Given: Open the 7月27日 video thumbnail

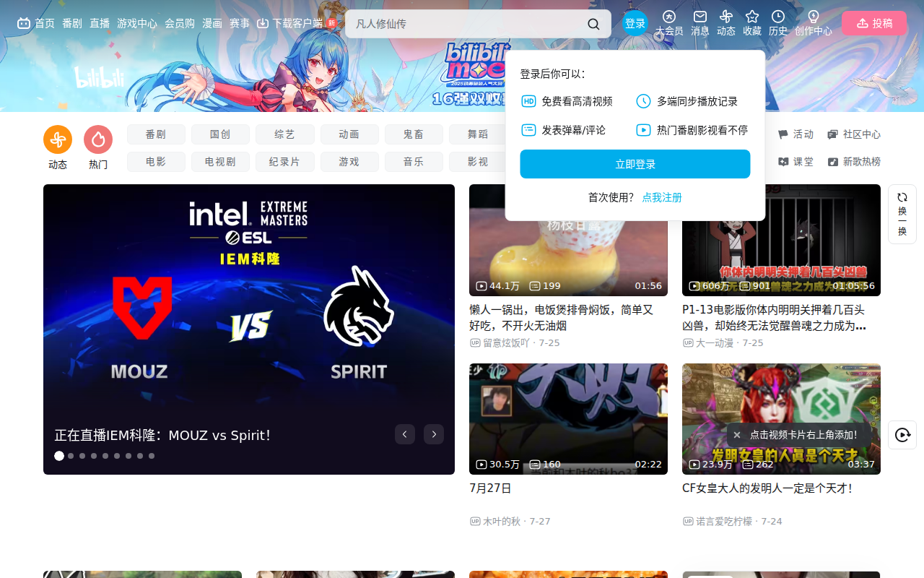Looking at the screenshot, I should tap(568, 419).
